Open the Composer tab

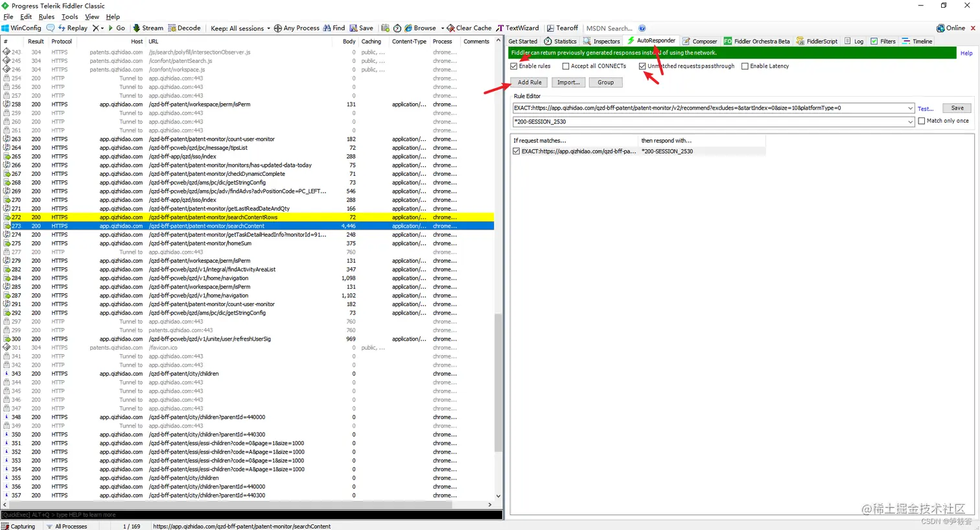pos(700,41)
